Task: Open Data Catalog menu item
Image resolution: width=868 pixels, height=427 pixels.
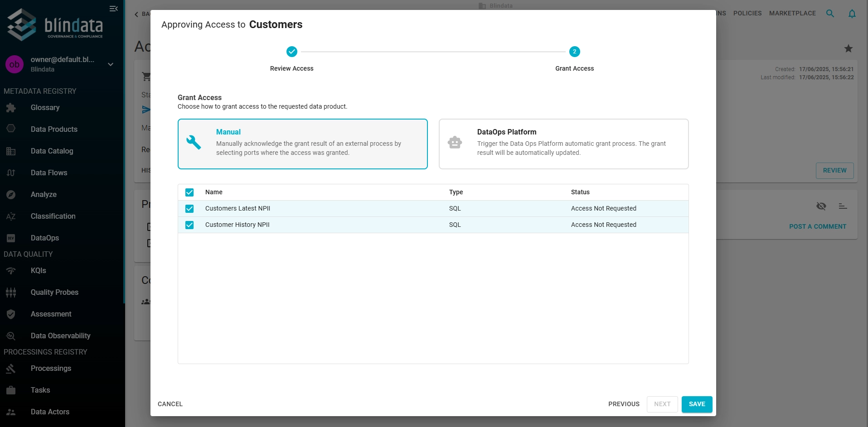Action: [x=52, y=151]
